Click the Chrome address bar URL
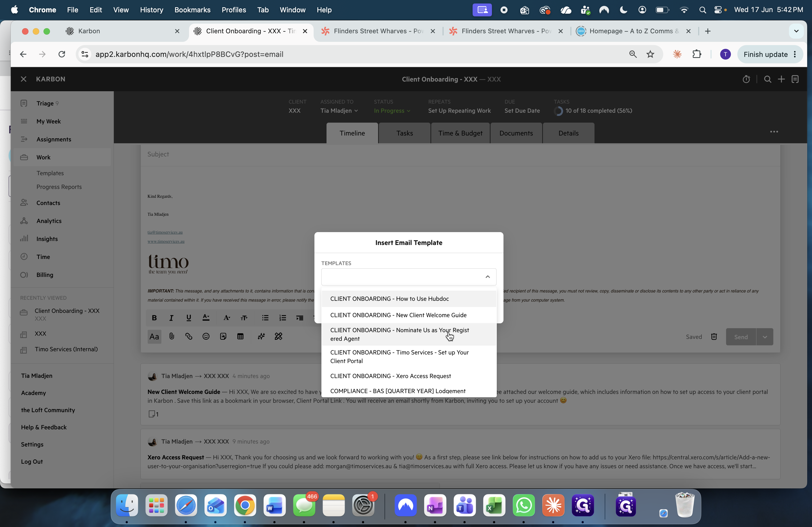 coord(189,54)
